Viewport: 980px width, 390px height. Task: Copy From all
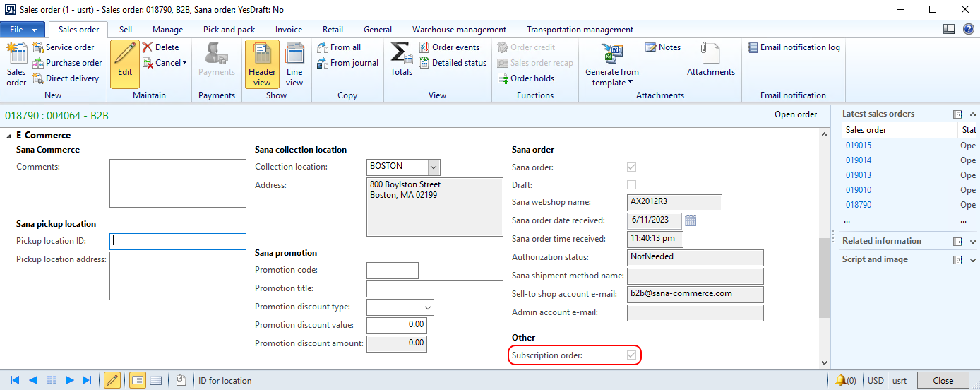click(x=339, y=47)
